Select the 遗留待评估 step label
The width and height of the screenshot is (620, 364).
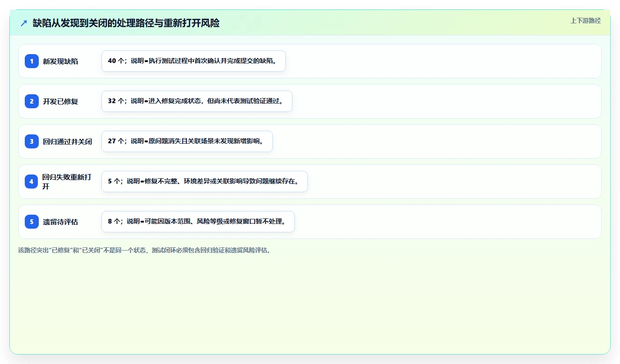pyautogui.click(x=61, y=222)
